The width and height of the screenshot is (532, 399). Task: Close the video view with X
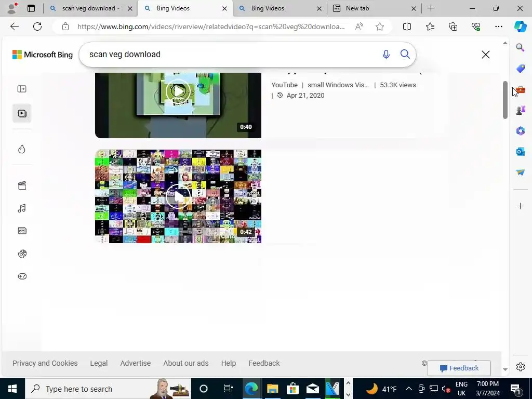(x=486, y=54)
